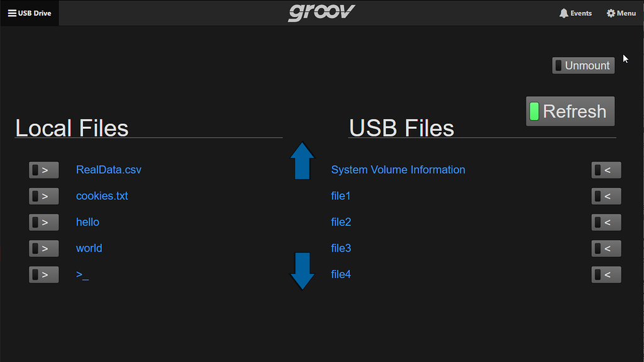Image resolution: width=644 pixels, height=362 pixels.
Task: Click the < button beside file1
Action: click(x=606, y=196)
